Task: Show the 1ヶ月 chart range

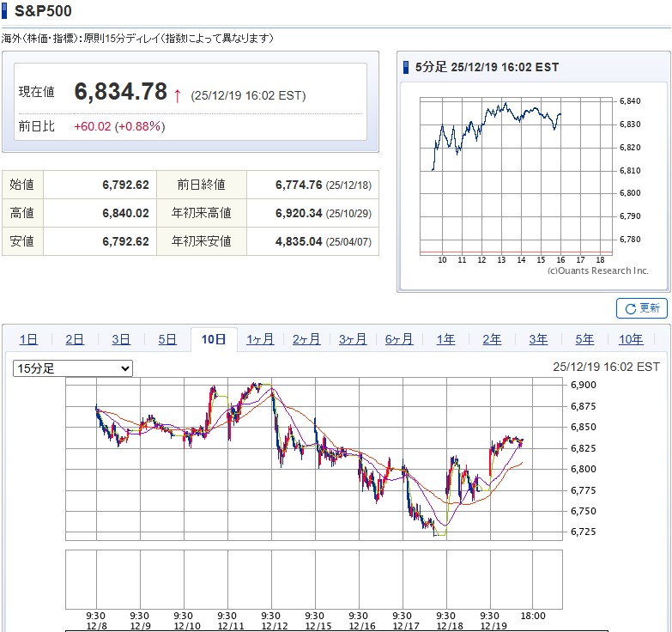Action: (260, 339)
